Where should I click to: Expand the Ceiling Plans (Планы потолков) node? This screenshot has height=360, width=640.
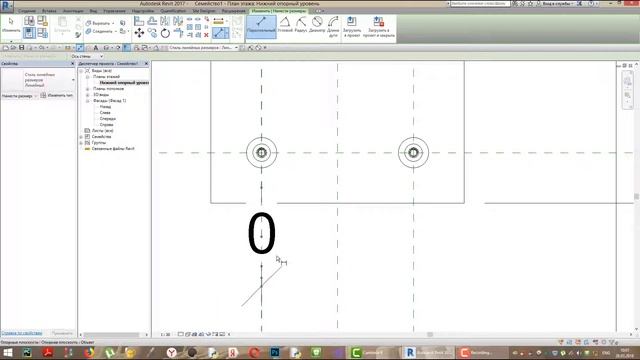(87, 89)
